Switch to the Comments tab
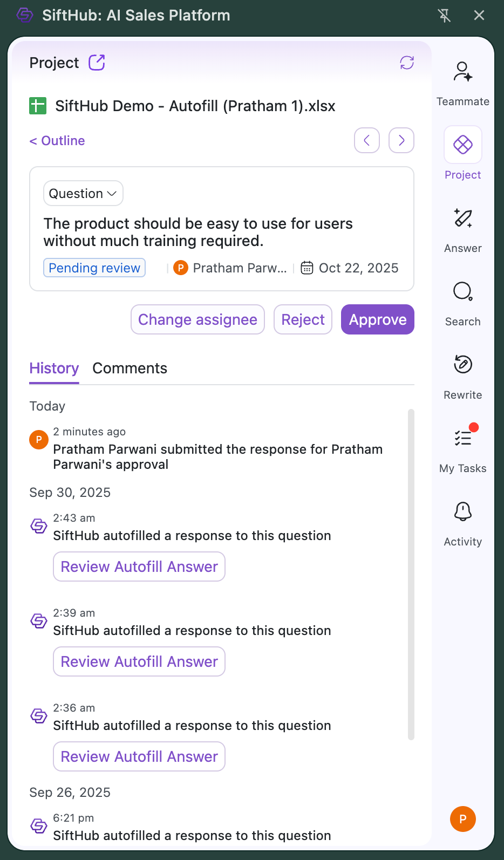 tap(130, 368)
